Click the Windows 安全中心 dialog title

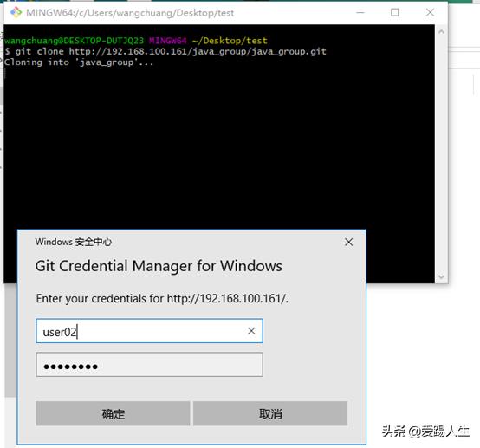coord(74,242)
